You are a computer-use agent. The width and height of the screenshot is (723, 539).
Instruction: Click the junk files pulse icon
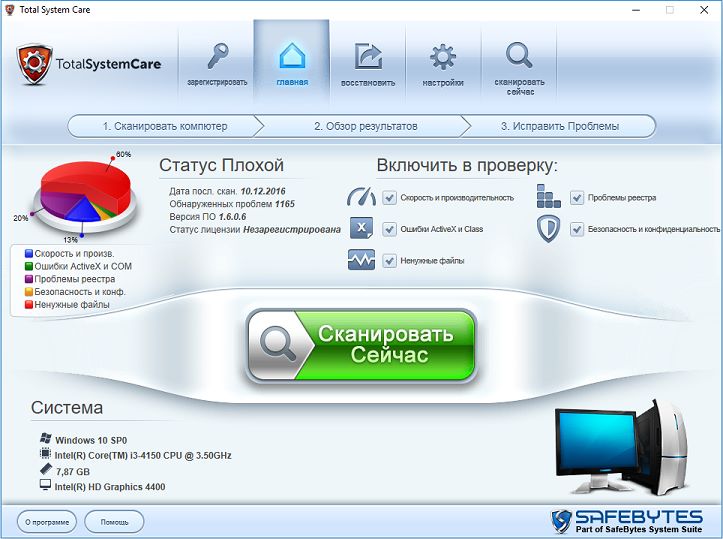[x=362, y=260]
